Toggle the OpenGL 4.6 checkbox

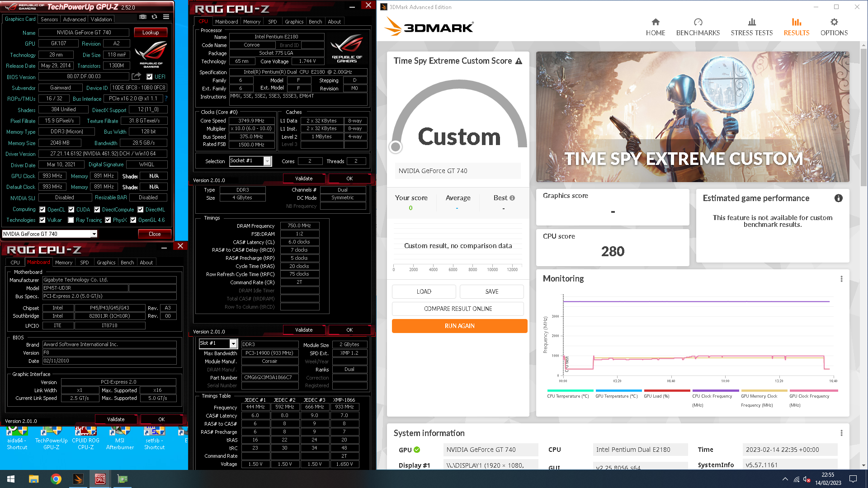pyautogui.click(x=133, y=220)
